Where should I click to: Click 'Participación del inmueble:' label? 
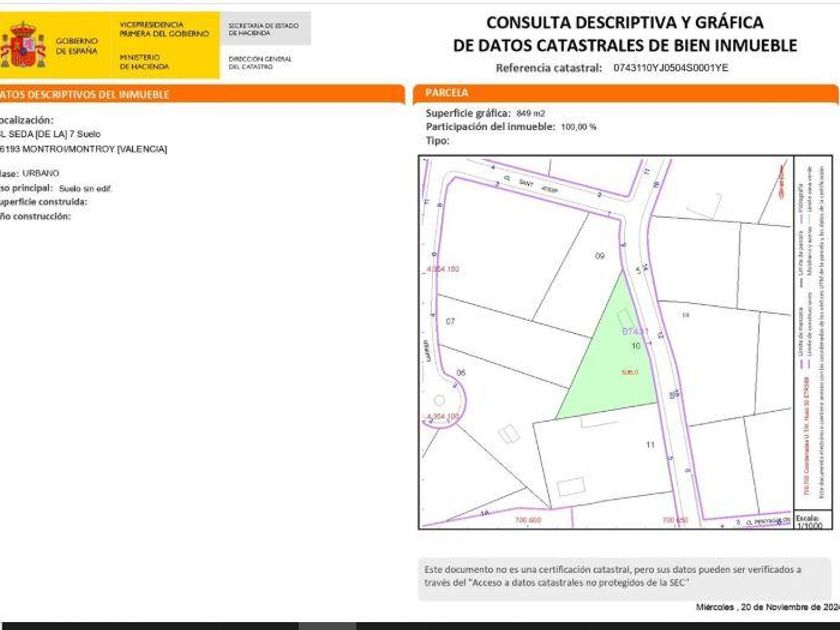[x=490, y=127]
